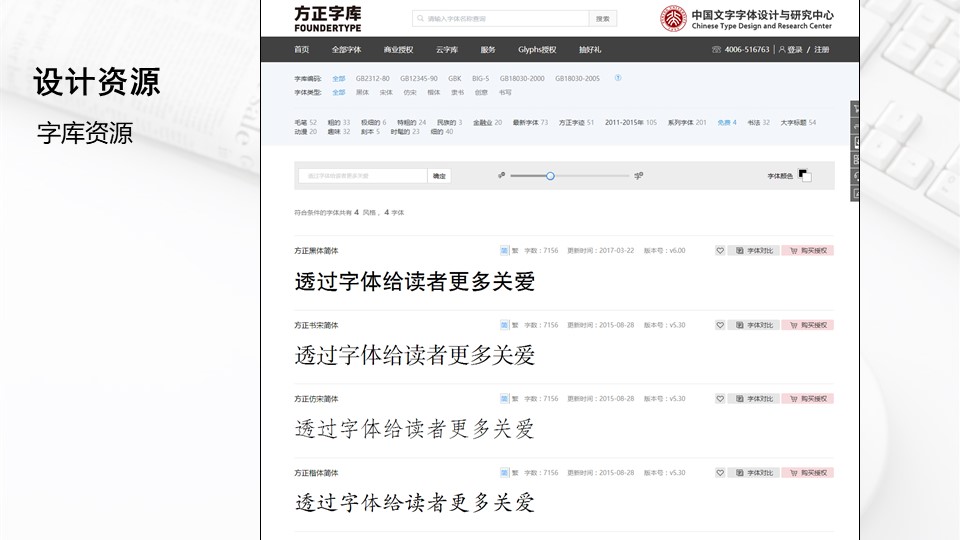The image size is (960, 540).
Task: Filter font type by 黑体
Action: coord(362,92)
